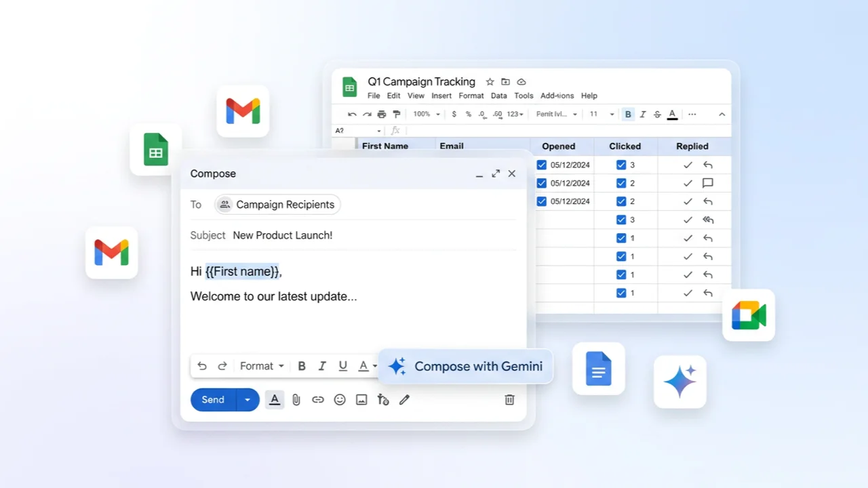Open Compose text color dropdown
This screenshot has width=868, height=488.
[368, 366]
